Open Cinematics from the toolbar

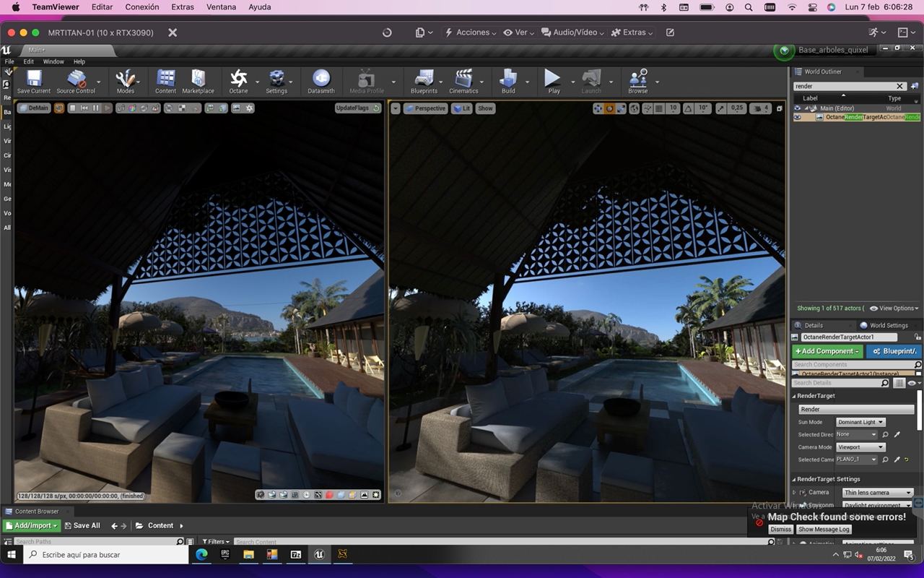(x=463, y=82)
